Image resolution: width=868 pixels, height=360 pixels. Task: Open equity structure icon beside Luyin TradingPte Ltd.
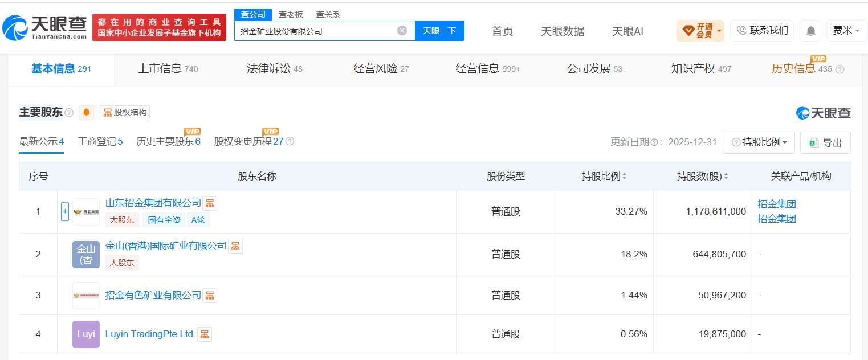pyautogui.click(x=204, y=334)
